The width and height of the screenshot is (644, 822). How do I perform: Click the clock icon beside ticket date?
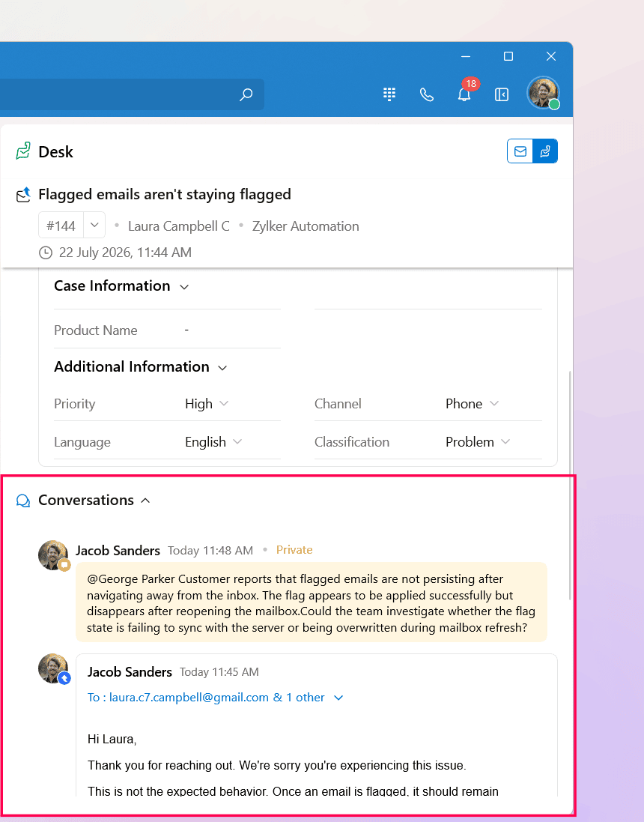point(46,253)
